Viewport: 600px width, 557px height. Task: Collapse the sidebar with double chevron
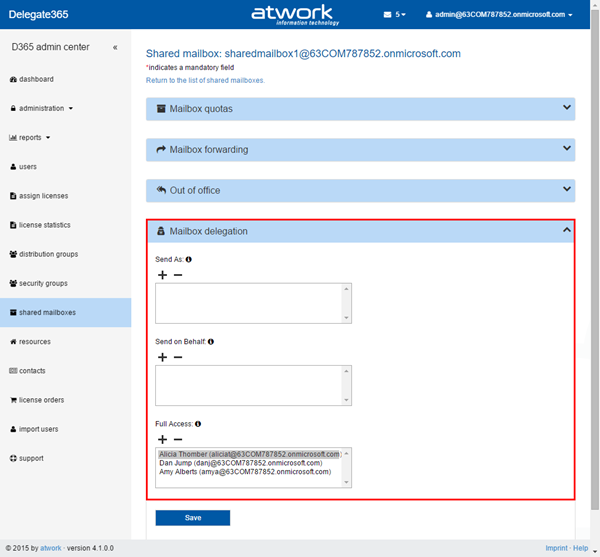point(115,47)
